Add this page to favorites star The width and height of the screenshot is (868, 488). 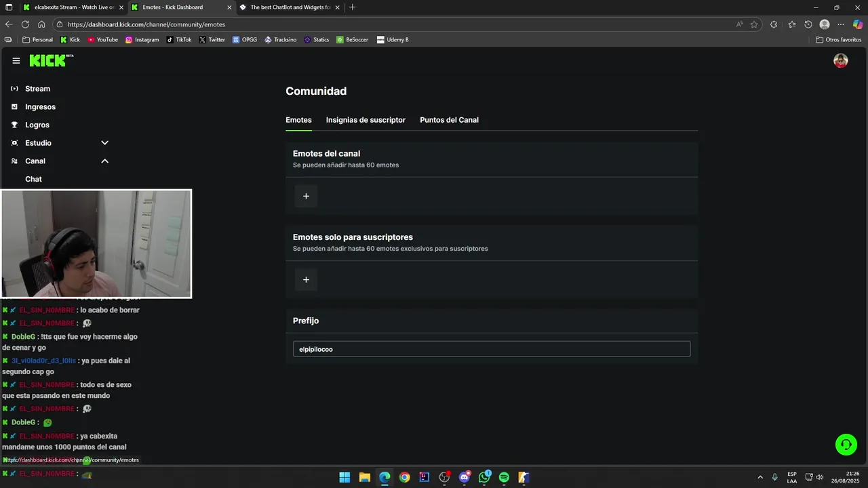coord(754,24)
